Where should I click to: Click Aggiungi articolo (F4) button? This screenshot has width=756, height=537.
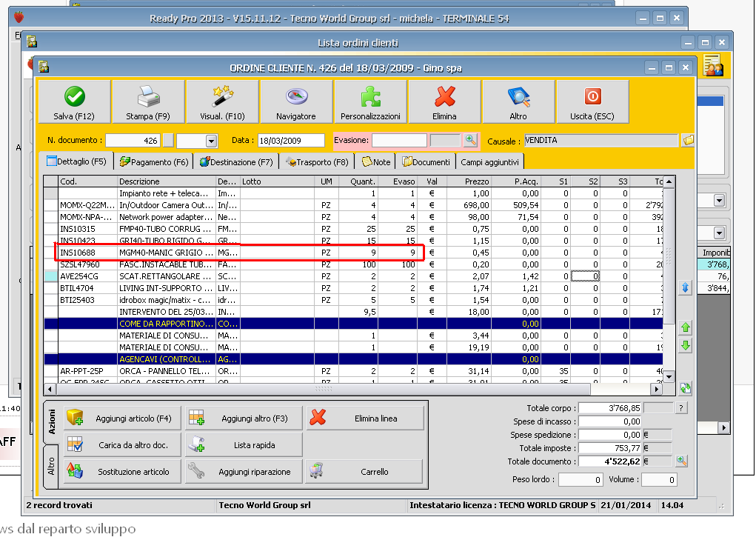coord(122,418)
